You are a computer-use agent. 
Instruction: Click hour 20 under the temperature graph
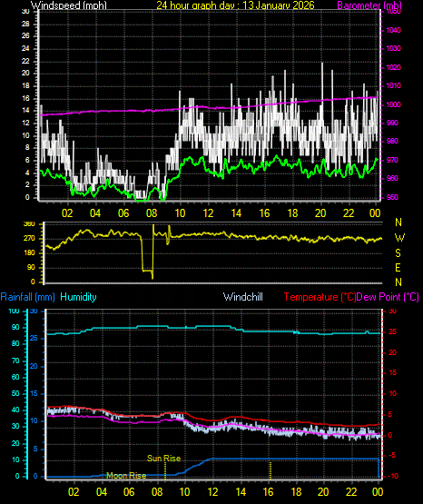click(x=323, y=492)
